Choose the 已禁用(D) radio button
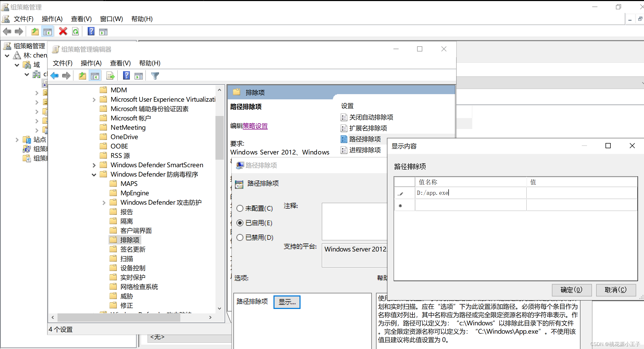Screen dimensions: 644x349 [240, 237]
